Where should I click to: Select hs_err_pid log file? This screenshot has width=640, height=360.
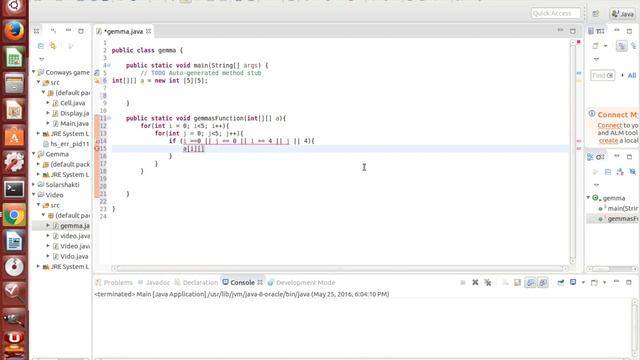[x=66, y=144]
